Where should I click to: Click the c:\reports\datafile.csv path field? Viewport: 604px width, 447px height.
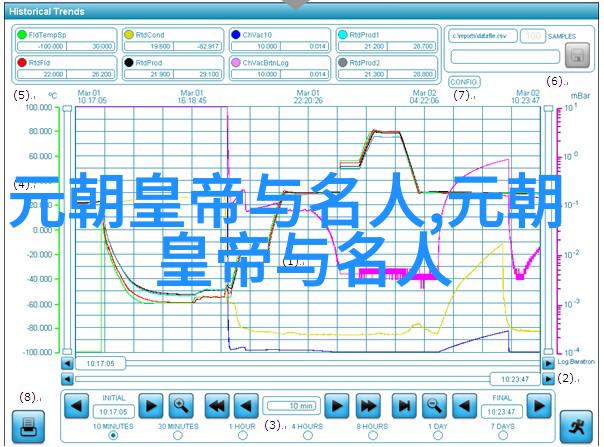tap(483, 36)
